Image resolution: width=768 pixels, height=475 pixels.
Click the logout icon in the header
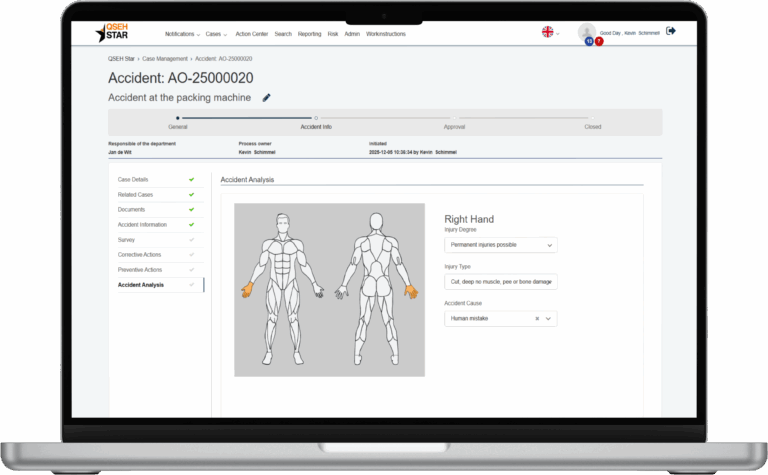coord(670,31)
